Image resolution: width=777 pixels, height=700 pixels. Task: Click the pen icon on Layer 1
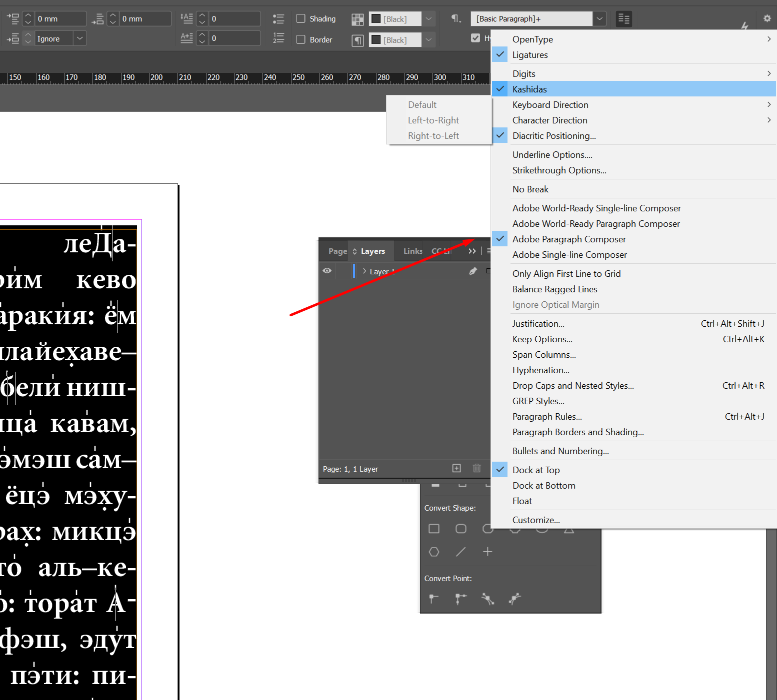click(472, 271)
